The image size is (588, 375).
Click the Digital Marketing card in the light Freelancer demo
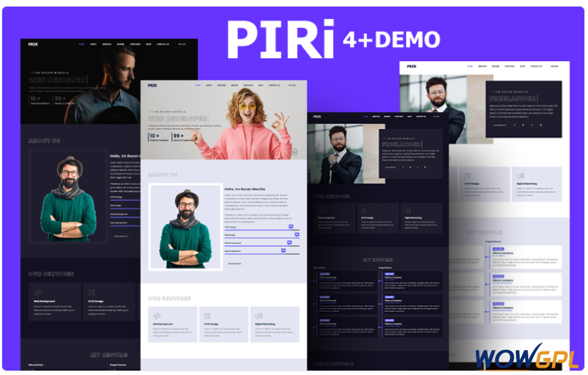pos(536,184)
